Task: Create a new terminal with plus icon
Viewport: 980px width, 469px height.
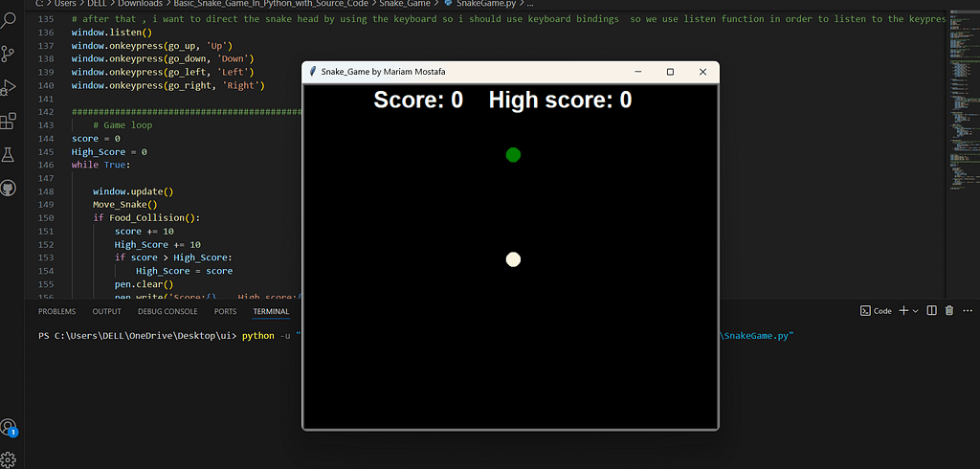Action: click(x=903, y=311)
